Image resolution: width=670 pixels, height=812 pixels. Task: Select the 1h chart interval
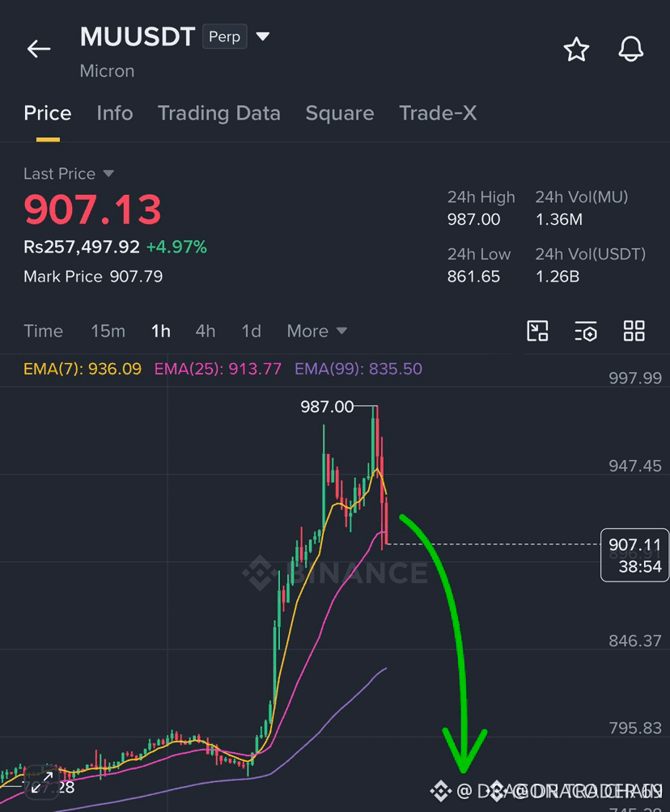tap(161, 331)
